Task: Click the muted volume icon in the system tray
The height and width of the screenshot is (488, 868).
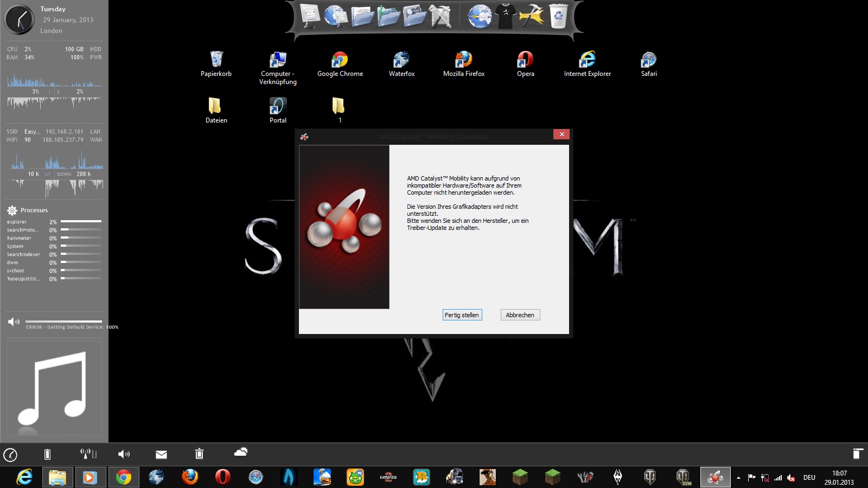Action: click(x=792, y=478)
